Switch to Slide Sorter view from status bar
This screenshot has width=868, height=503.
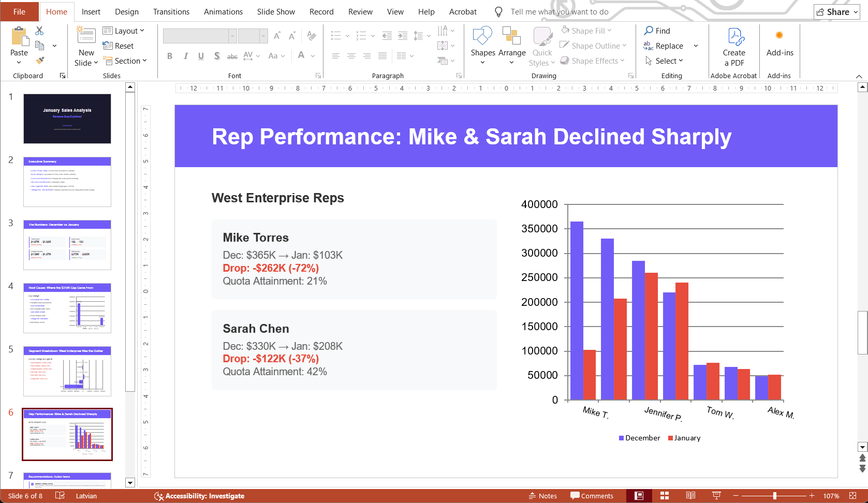pyautogui.click(x=664, y=495)
